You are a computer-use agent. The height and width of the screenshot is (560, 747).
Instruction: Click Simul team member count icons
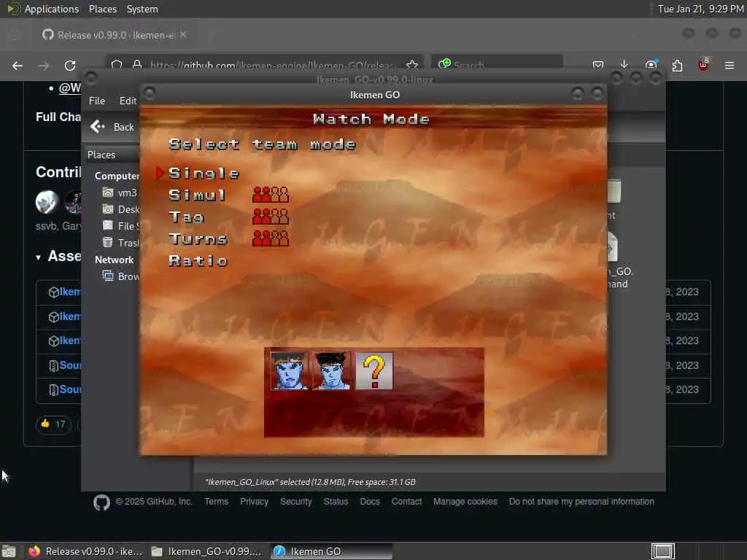point(271,195)
